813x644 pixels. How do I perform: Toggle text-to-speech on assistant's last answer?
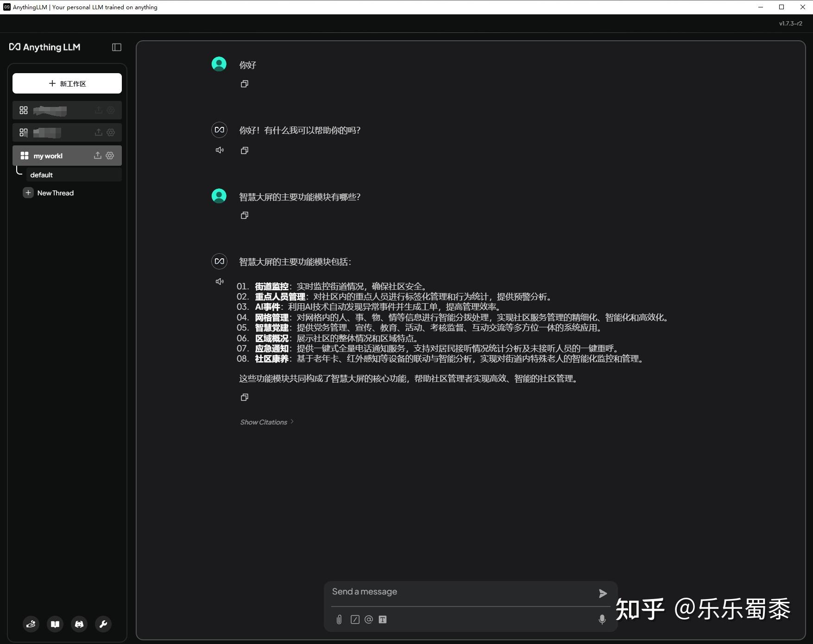(x=219, y=281)
